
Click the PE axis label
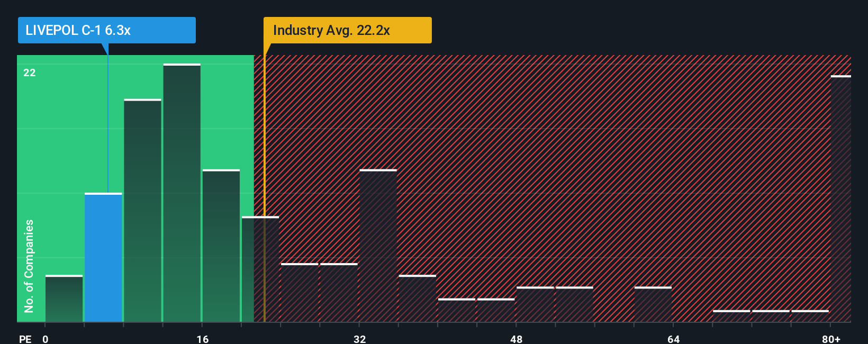[25, 339]
